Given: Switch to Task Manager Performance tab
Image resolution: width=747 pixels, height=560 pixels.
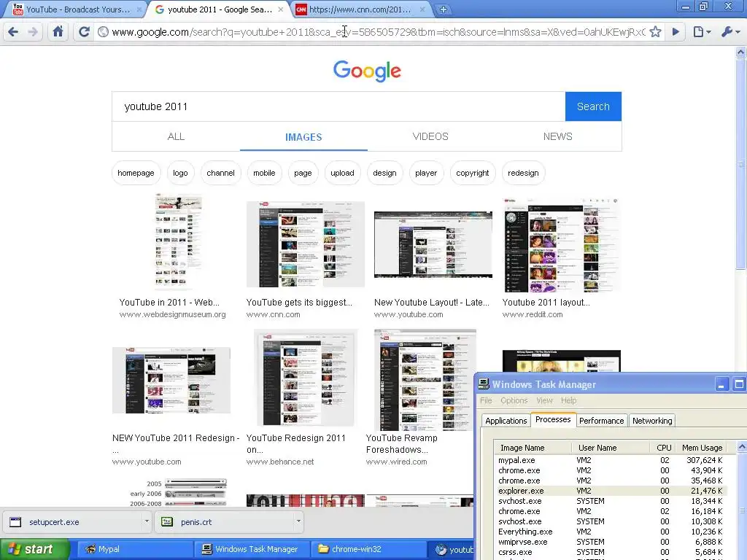Looking at the screenshot, I should point(602,421).
